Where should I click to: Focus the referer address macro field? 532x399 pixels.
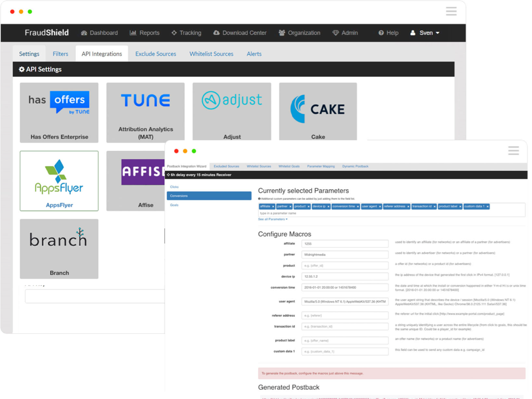tap(345, 315)
